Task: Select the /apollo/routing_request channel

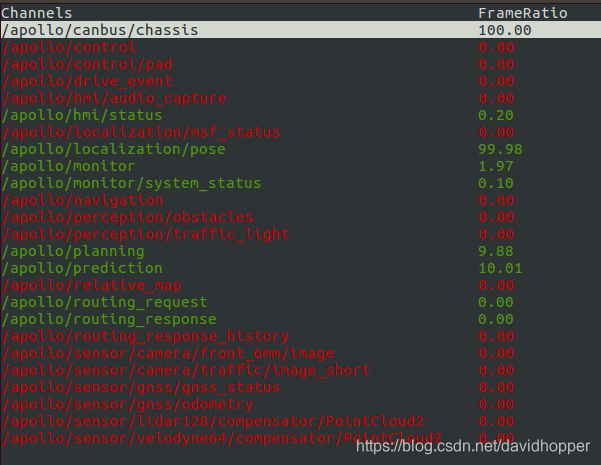Action: coord(104,302)
